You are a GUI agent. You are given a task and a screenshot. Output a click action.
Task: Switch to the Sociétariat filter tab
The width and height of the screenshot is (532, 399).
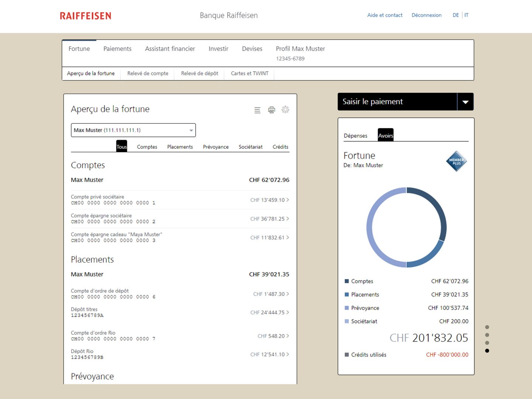(x=250, y=147)
